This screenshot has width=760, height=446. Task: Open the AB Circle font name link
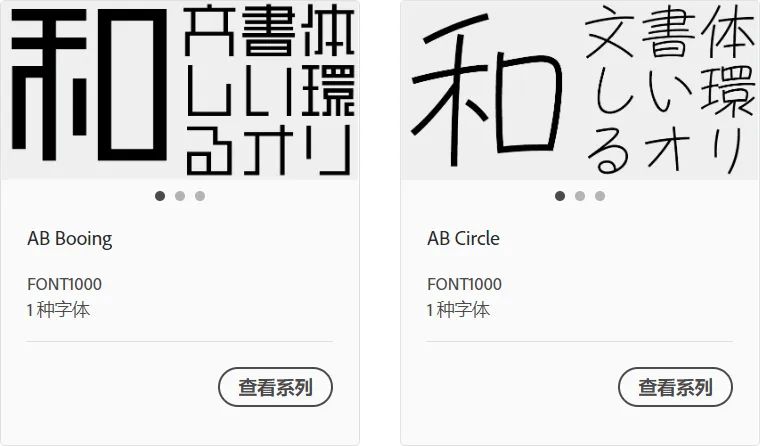(463, 239)
